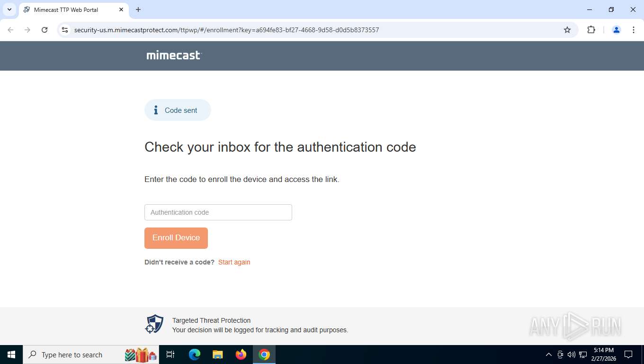Open the Chrome extensions puzzle icon
Image resolution: width=644 pixels, height=364 pixels.
[x=591, y=30]
